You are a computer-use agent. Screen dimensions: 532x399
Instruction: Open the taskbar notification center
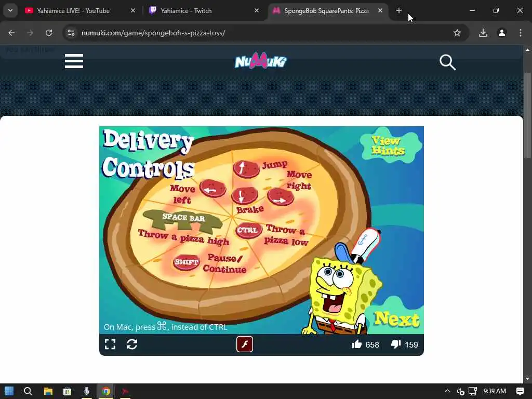point(520,391)
